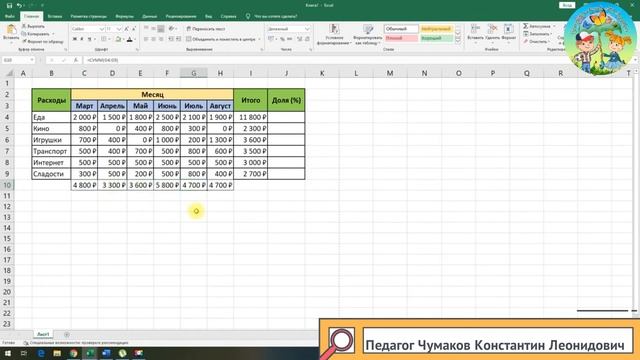Click the Fill color bucket icon
The height and width of the screenshot is (360, 640).
pos(118,39)
